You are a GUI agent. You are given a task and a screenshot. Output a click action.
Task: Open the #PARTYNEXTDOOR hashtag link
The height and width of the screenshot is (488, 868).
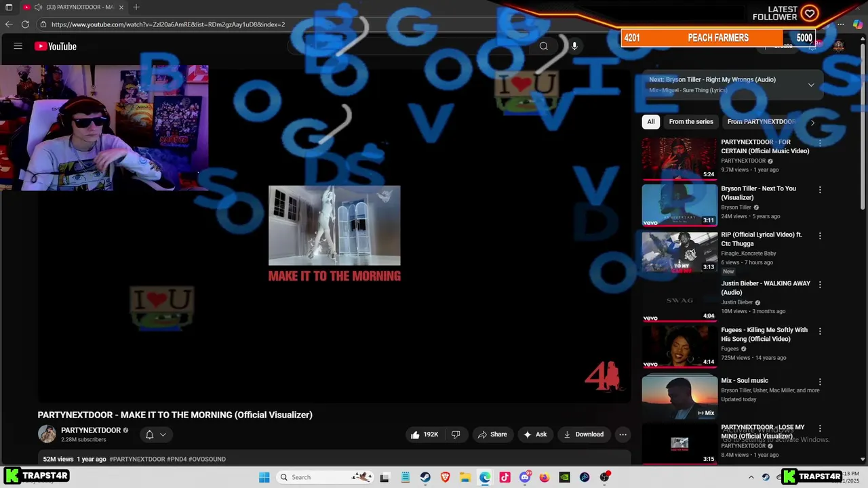click(x=137, y=459)
